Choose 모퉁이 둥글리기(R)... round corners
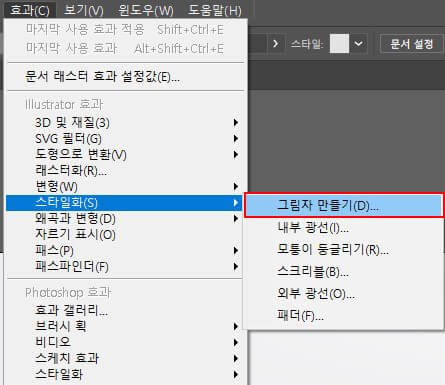The height and width of the screenshot is (385, 445). (344, 250)
